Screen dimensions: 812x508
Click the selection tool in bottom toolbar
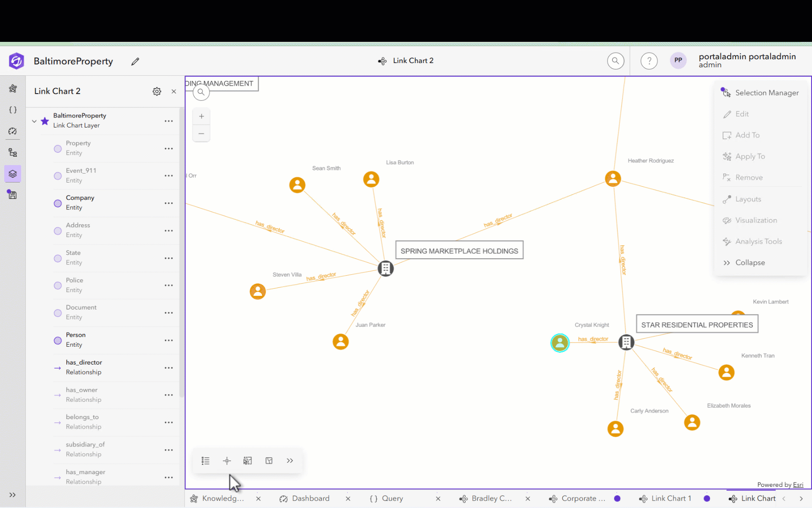tap(248, 460)
